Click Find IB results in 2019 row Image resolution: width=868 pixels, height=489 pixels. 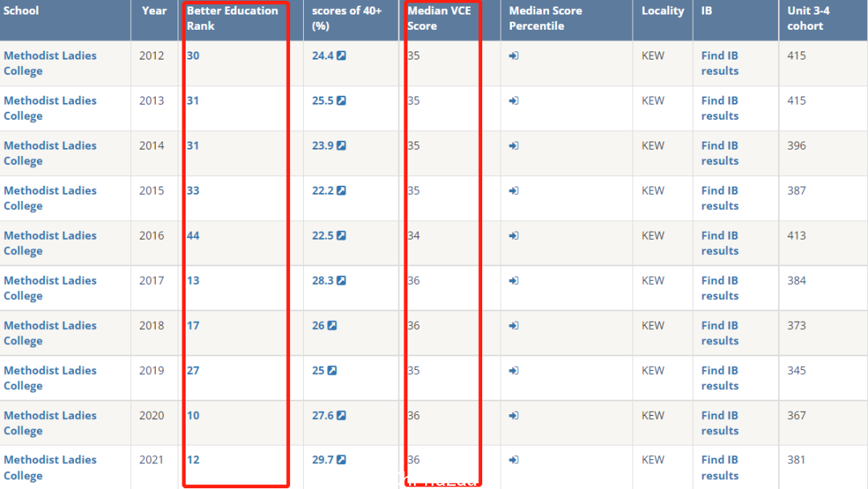click(719, 378)
